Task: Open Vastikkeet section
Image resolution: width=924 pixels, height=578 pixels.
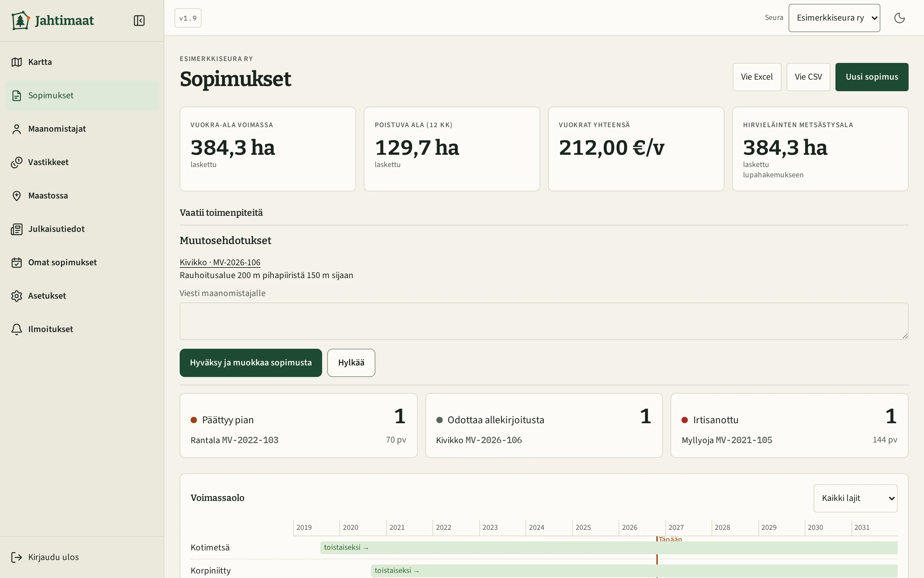Action: (x=82, y=162)
